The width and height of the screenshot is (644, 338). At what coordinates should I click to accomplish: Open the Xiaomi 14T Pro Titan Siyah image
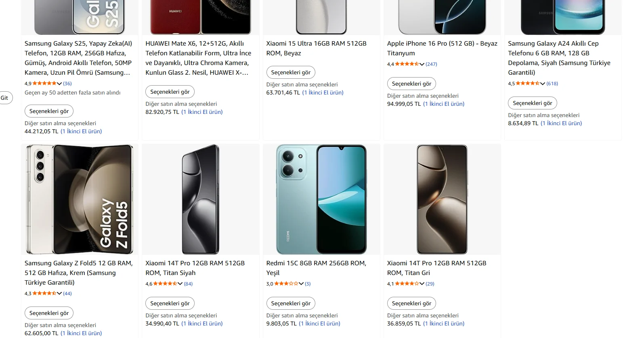click(200, 199)
